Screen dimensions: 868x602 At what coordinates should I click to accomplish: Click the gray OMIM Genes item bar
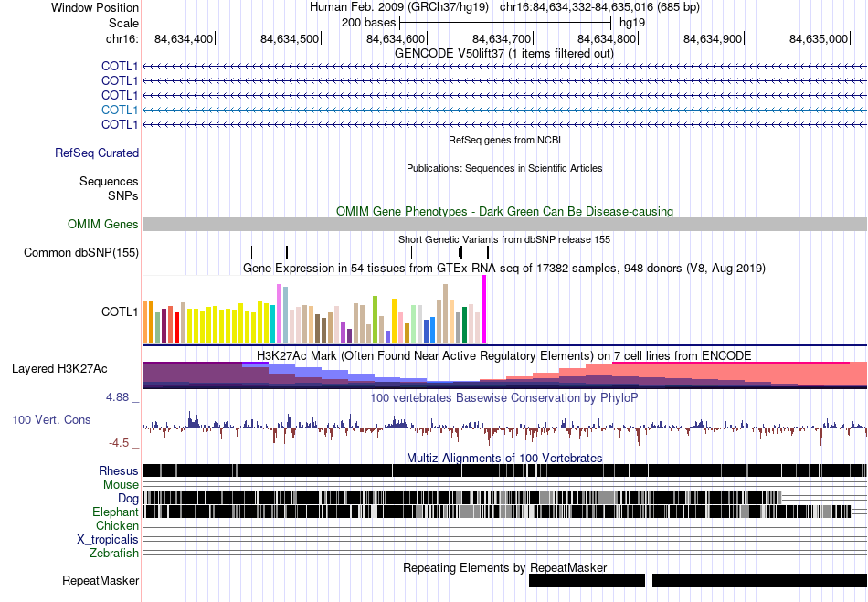(505, 224)
